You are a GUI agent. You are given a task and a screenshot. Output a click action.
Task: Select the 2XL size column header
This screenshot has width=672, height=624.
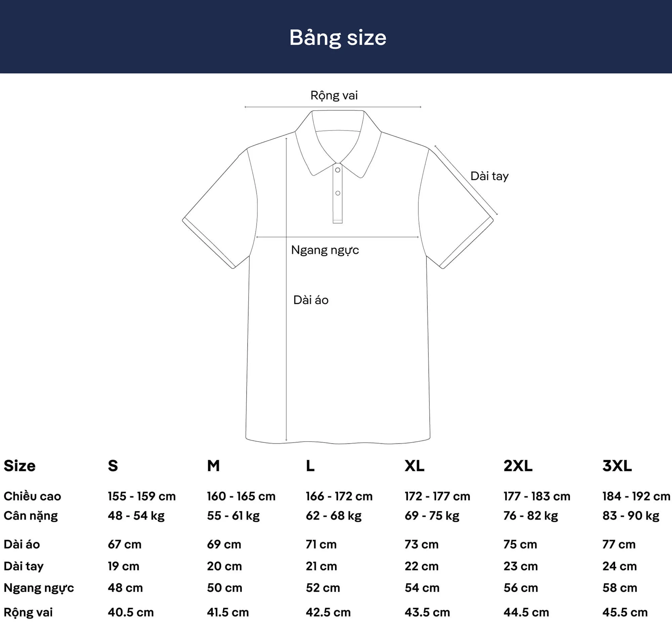tap(518, 466)
